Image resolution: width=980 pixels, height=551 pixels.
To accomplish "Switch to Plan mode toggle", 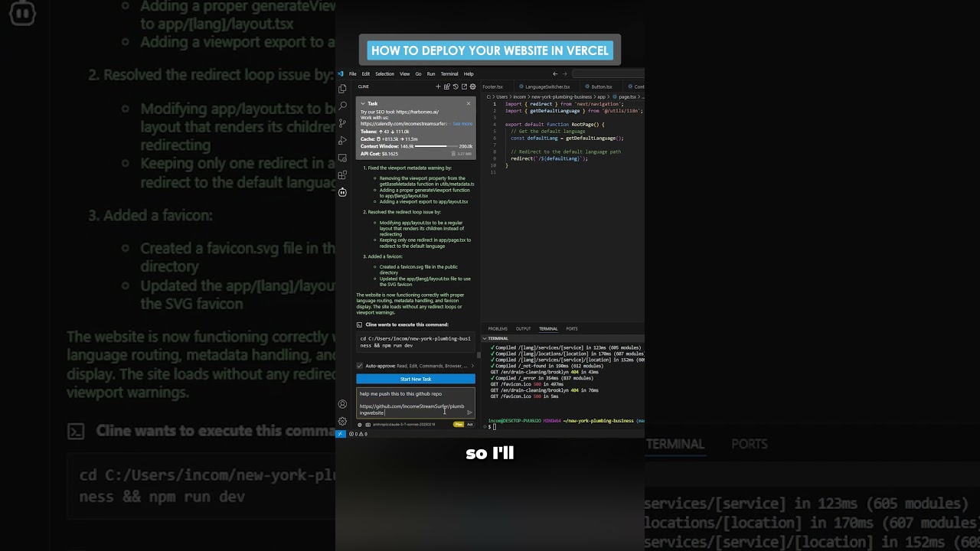I will (459, 424).
